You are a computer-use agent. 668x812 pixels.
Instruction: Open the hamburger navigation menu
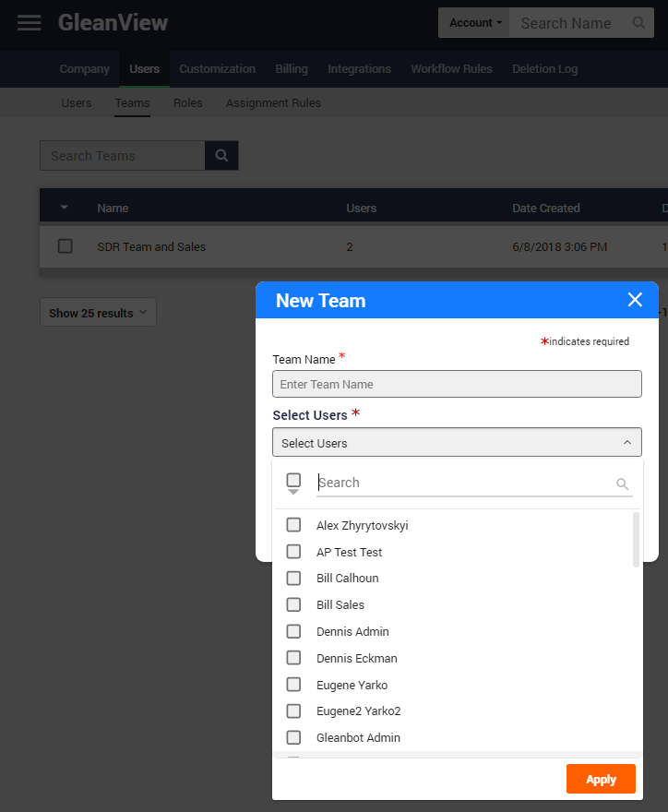30,23
